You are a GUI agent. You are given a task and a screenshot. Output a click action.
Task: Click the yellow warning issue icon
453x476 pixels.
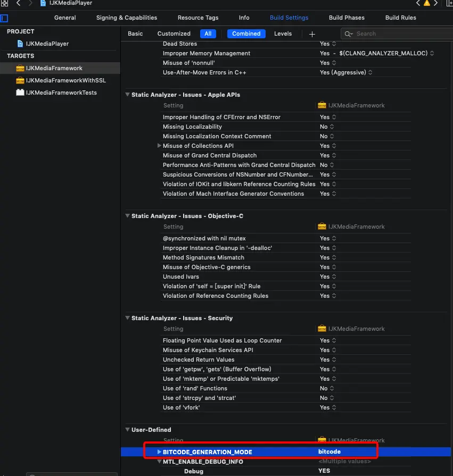click(x=427, y=3)
